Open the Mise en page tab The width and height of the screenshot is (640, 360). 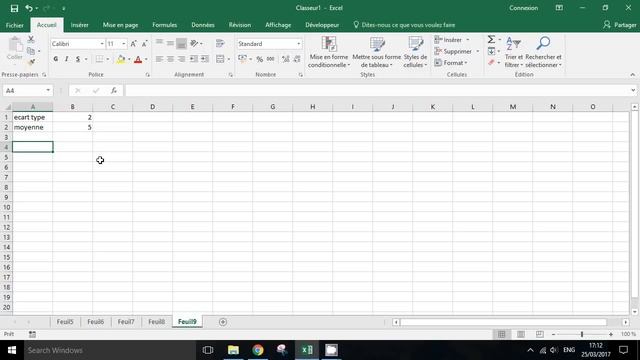120,25
